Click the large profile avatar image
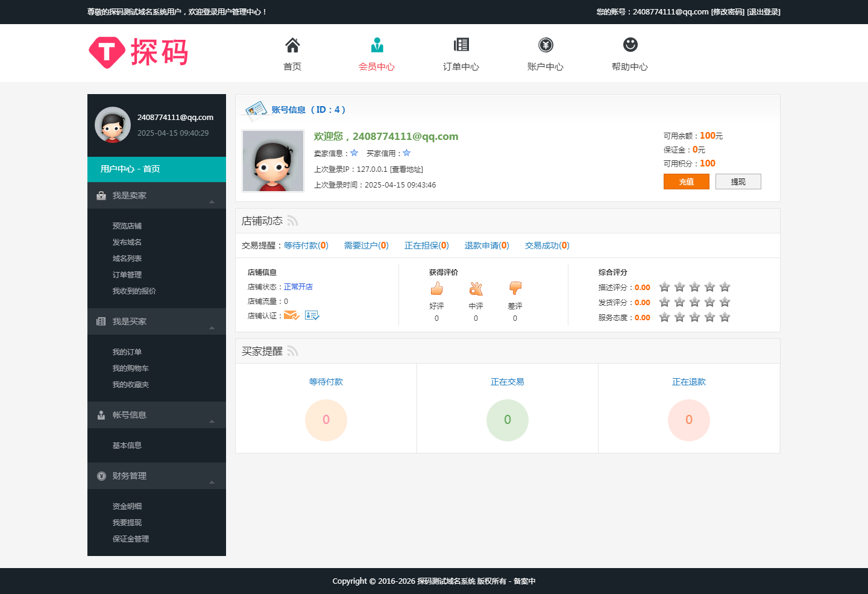868x594 pixels. point(273,161)
